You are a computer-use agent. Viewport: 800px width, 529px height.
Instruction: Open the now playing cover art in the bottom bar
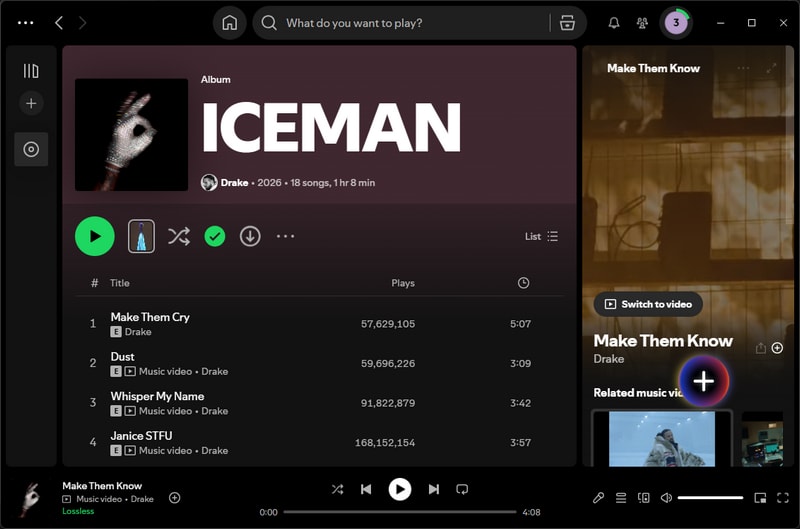tap(32, 498)
